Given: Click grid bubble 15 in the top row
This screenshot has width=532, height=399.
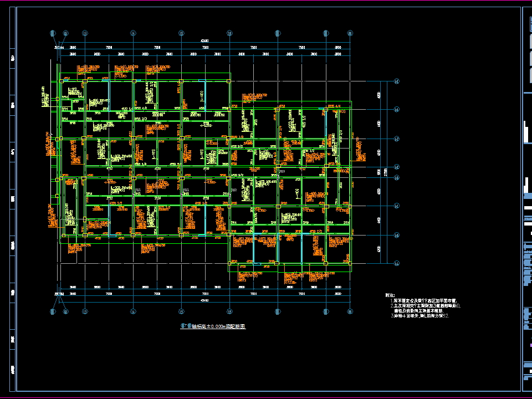Looking at the screenshot, I should point(181,33).
